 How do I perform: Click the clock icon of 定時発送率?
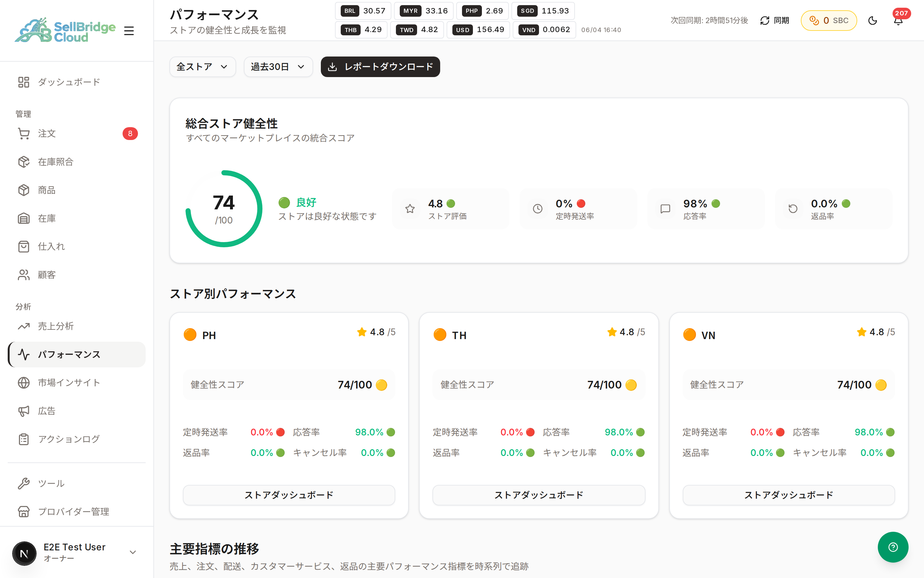tap(537, 208)
